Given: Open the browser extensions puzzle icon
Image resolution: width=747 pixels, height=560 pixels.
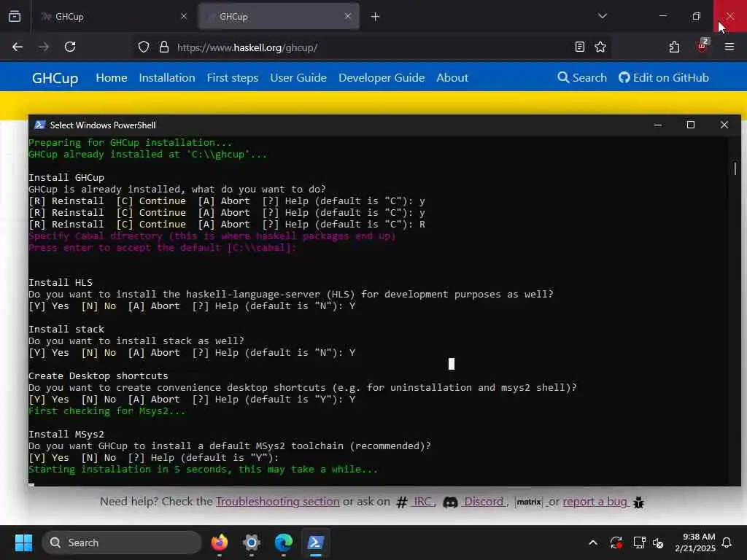Looking at the screenshot, I should [674, 47].
